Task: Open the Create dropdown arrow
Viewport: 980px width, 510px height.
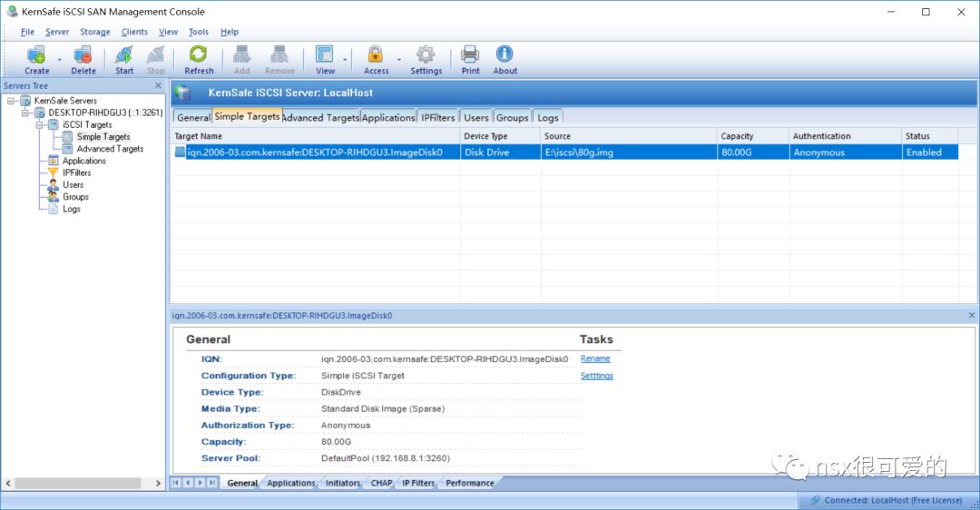Action: coord(60,60)
